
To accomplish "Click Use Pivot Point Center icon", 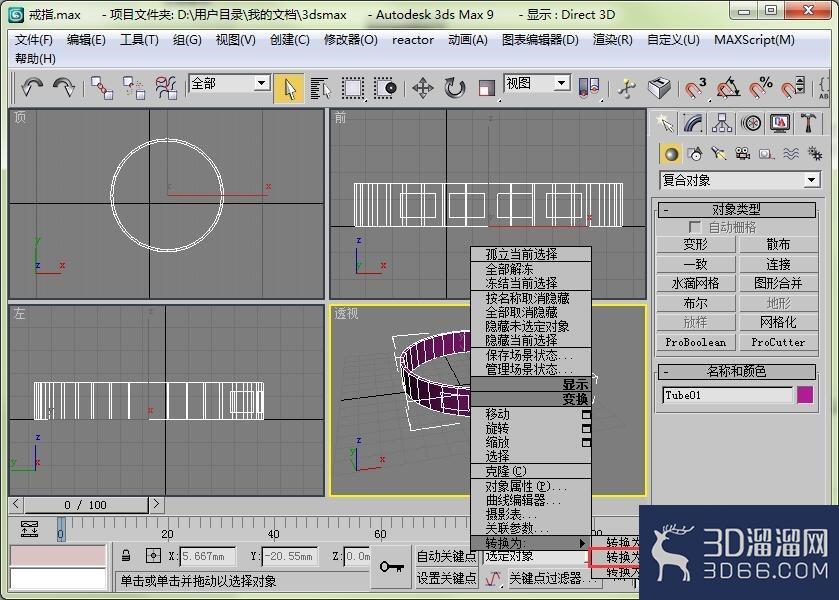I will [589, 87].
